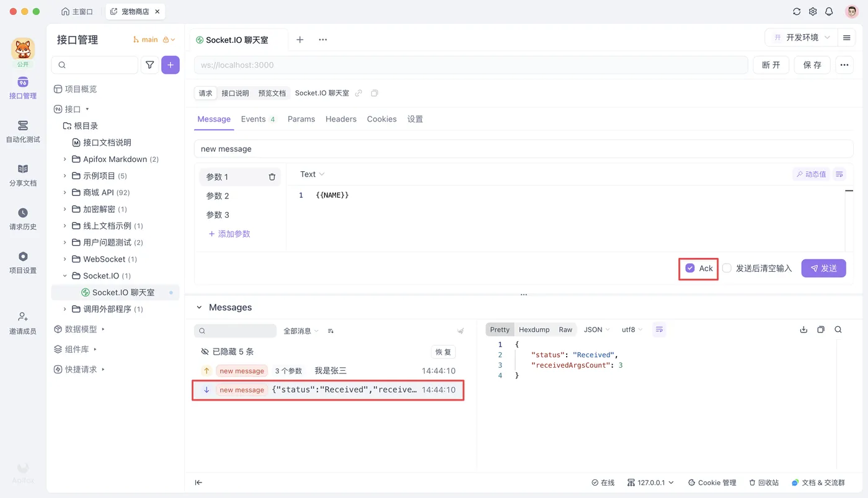Open the 预览文档 tab
The width and height of the screenshot is (868, 498).
pos(272,93)
